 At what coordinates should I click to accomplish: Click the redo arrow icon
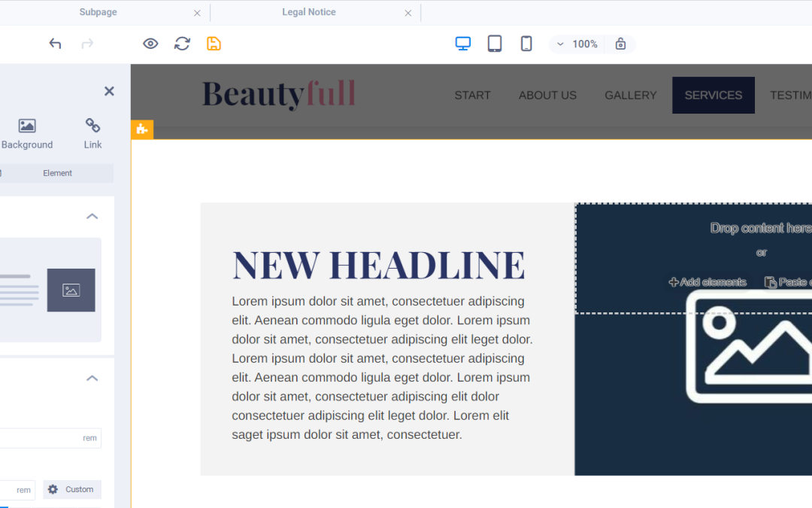pos(87,44)
